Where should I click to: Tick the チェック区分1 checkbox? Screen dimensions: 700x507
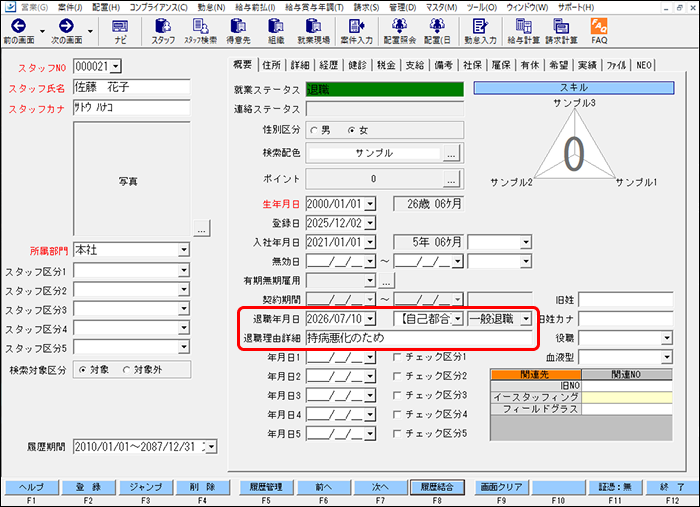tap(396, 357)
